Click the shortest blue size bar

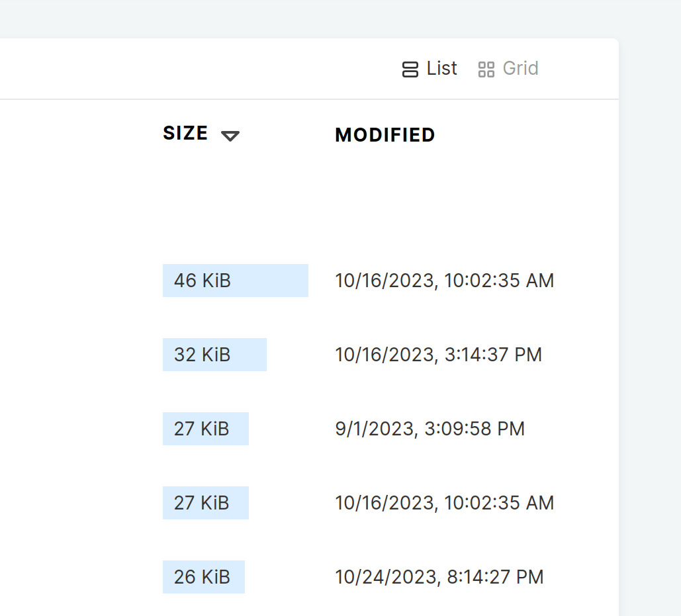point(238,577)
